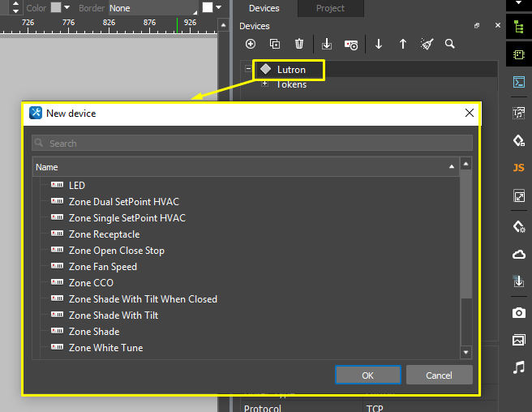Move device up with arrow icon
Screen dimensions: 532x412
click(x=402, y=45)
